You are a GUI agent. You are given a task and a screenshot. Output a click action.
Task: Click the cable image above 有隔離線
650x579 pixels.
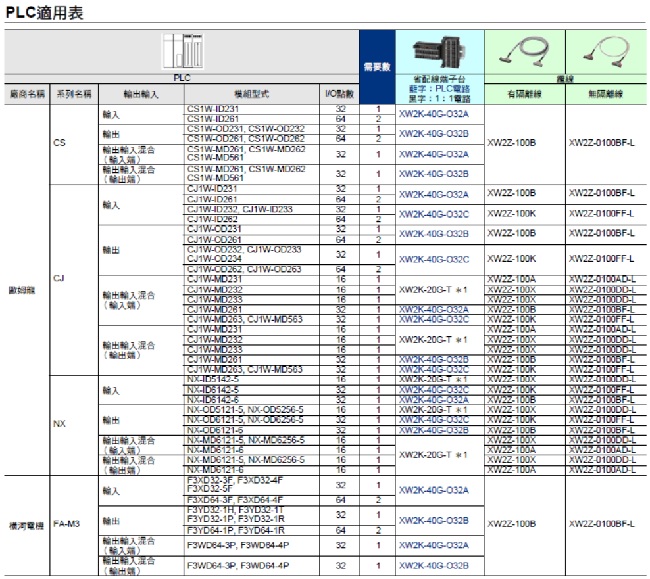point(524,51)
